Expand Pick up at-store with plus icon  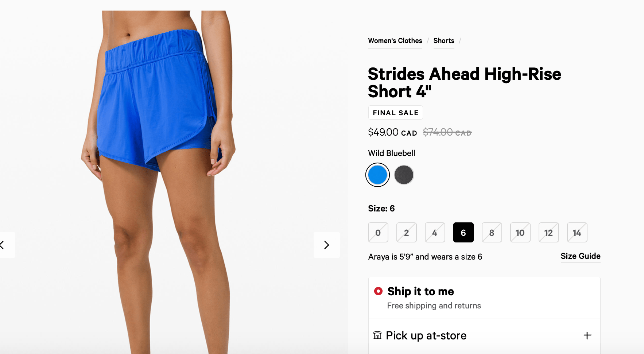(x=587, y=335)
